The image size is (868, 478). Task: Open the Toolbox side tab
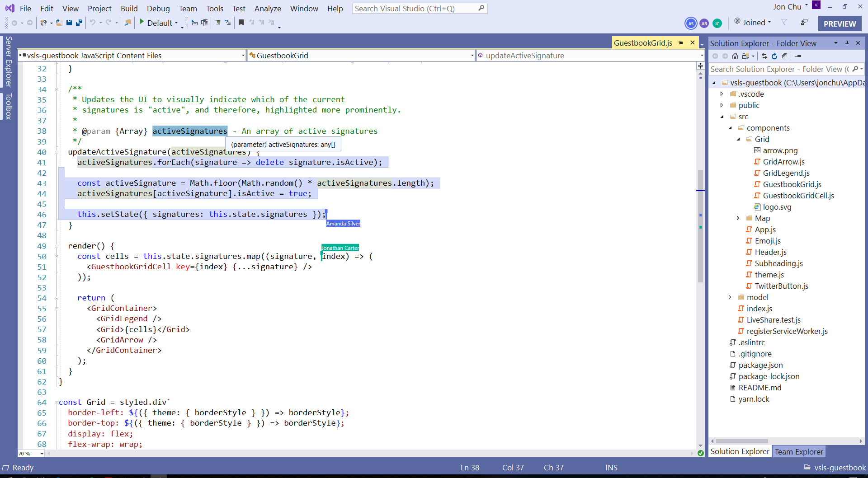click(8, 107)
